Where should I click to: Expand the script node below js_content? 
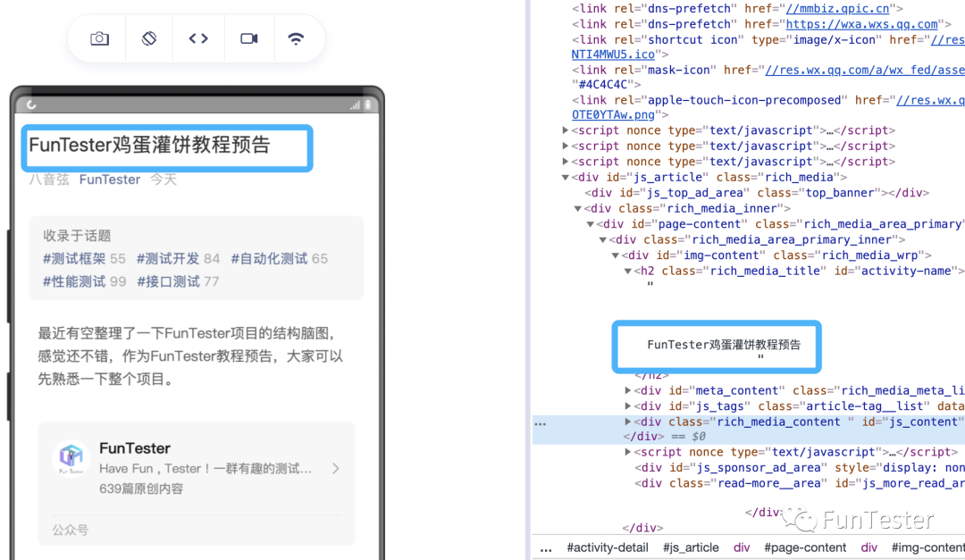coord(628,452)
